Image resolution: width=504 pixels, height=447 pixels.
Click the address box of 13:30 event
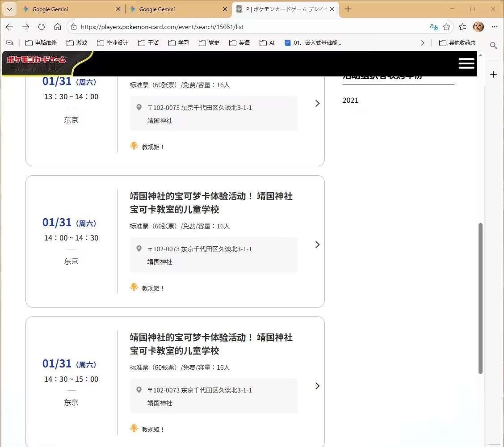pyautogui.click(x=214, y=114)
